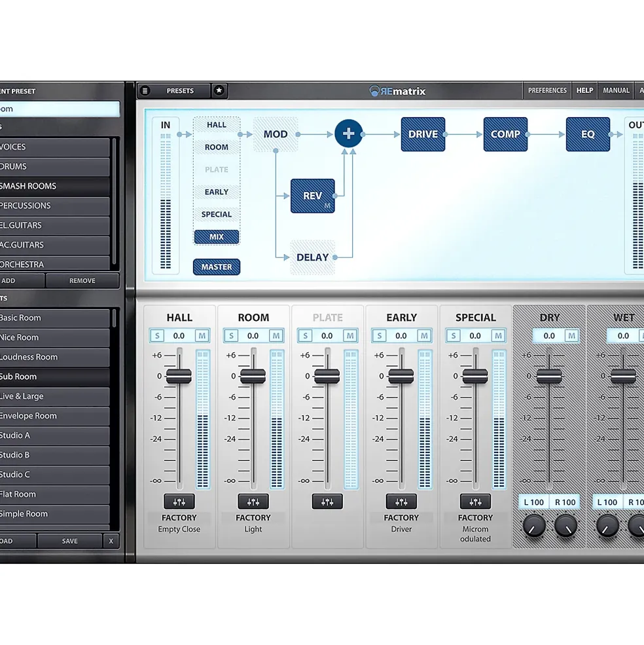
Task: Open the PRESETS menu
Action: (x=180, y=90)
